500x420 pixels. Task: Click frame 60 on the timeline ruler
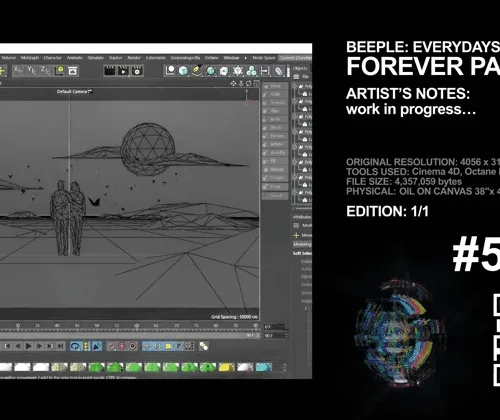(x=136, y=326)
